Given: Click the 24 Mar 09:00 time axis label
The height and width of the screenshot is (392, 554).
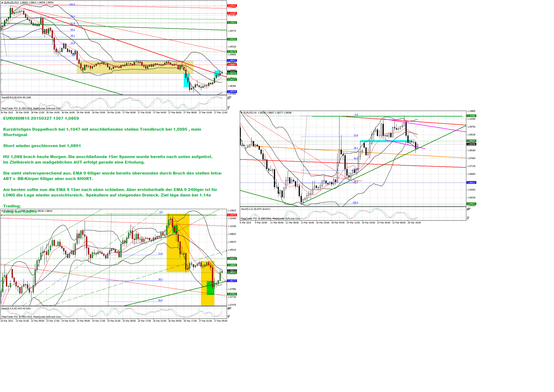Looking at the screenshot, I should (83, 321).
